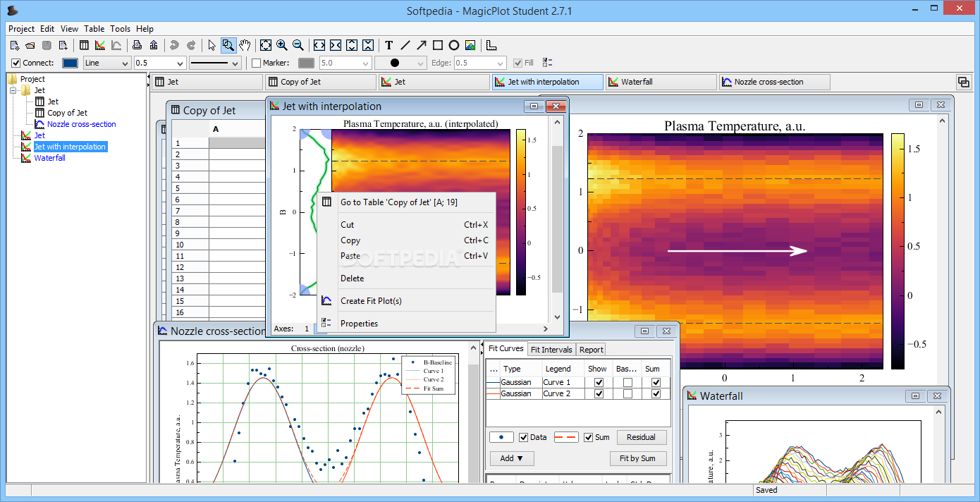The image size is (980, 502).
Task: Click the New Fit Plot toolbar icon
Action: click(x=116, y=45)
